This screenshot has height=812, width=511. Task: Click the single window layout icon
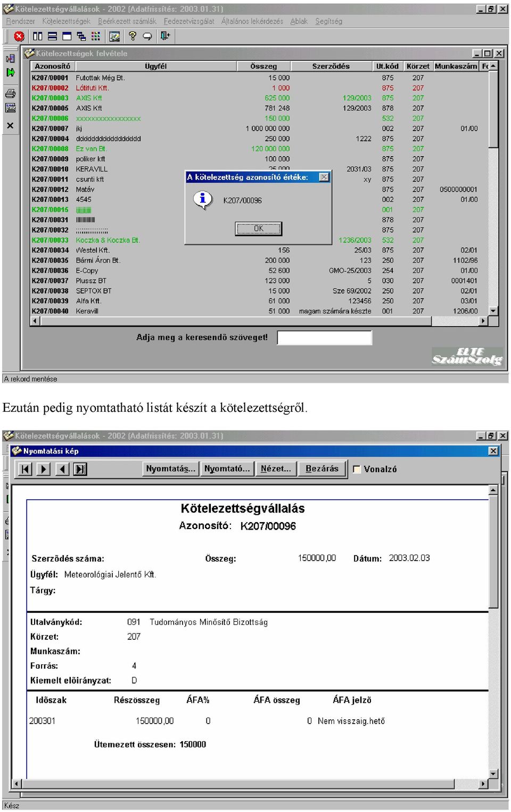[67, 36]
